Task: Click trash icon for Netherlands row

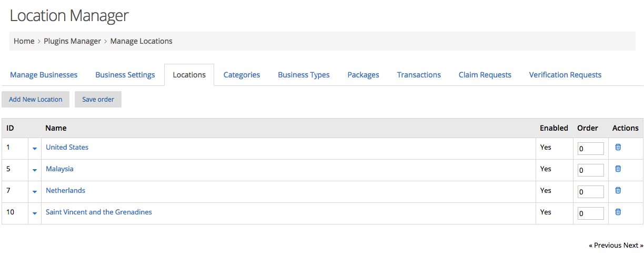Action: coord(618,190)
